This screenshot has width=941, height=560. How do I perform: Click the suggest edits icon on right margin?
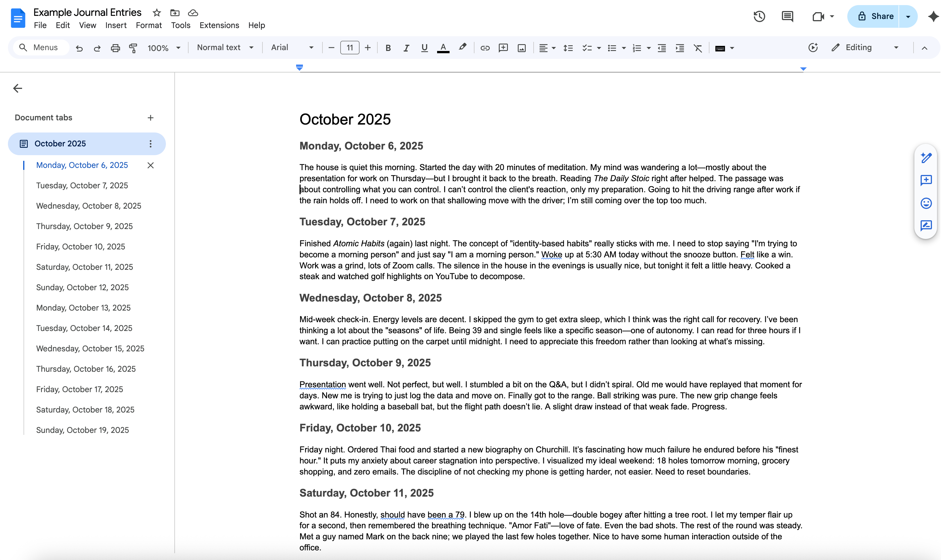[x=926, y=226]
